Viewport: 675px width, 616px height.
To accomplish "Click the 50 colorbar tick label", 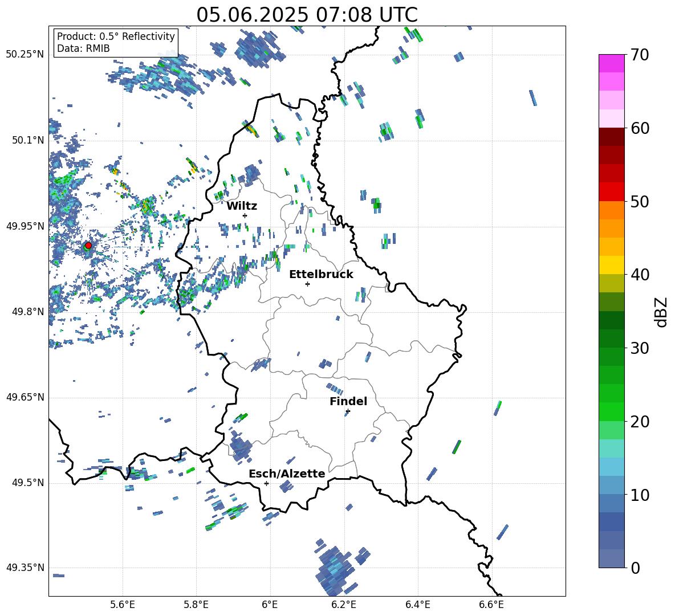I will pos(640,201).
